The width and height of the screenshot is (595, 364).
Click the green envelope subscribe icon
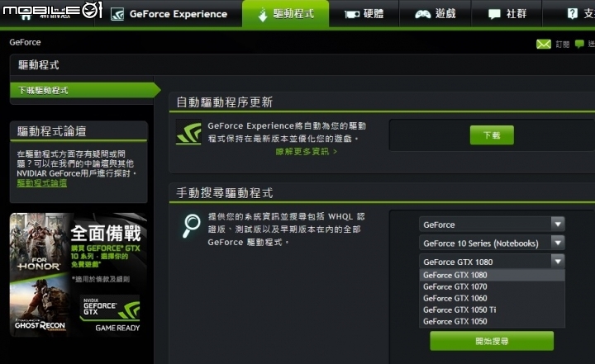(x=544, y=44)
